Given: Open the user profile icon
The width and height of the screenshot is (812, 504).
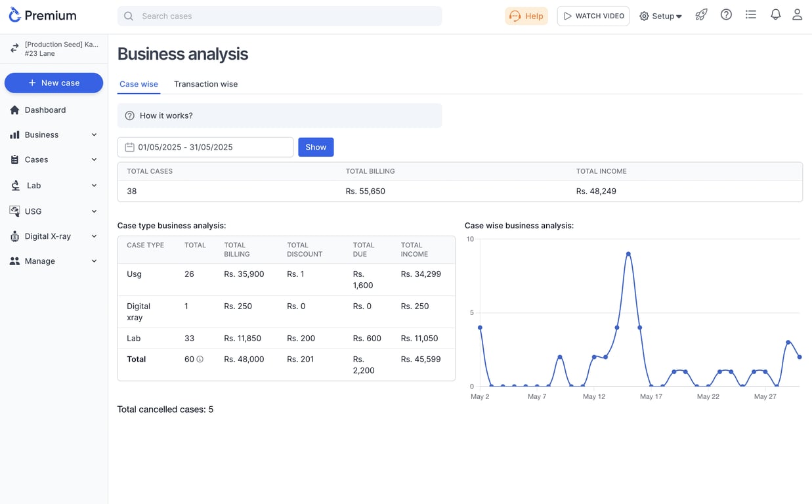Looking at the screenshot, I should 797,14.
